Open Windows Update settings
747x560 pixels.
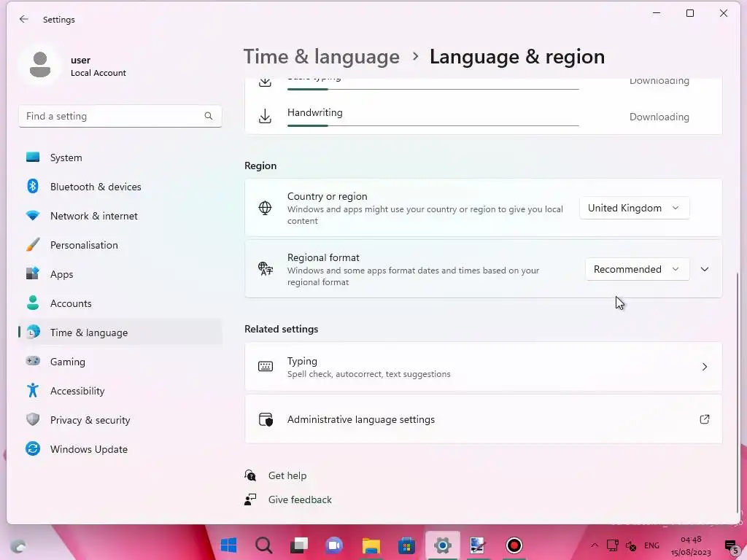120,448
